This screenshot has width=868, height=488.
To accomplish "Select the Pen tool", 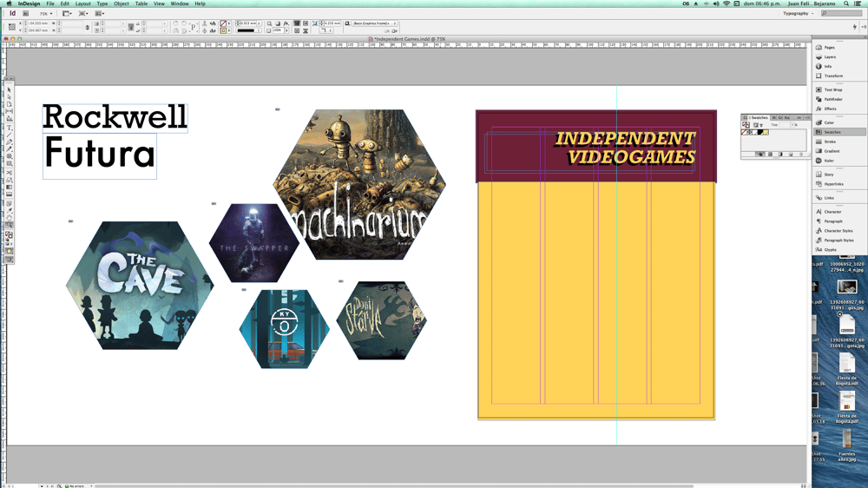I will click(x=10, y=142).
